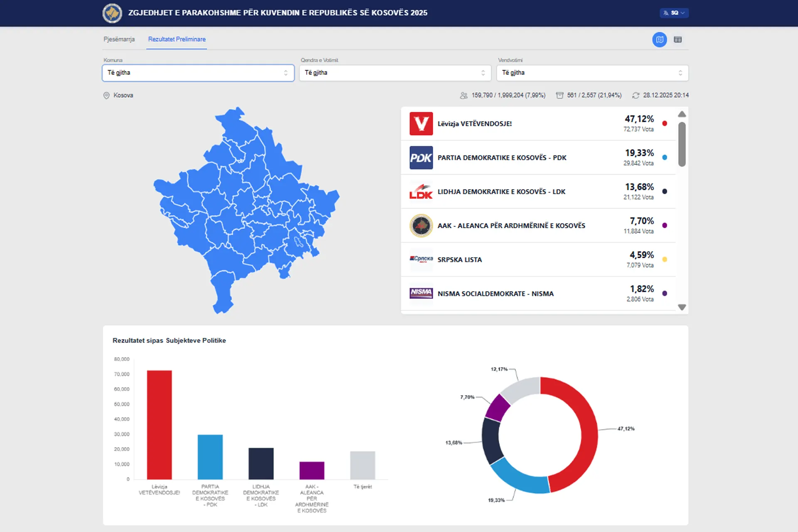Click the party list scroll up arrow
Image resolution: width=798 pixels, height=532 pixels.
[682, 114]
